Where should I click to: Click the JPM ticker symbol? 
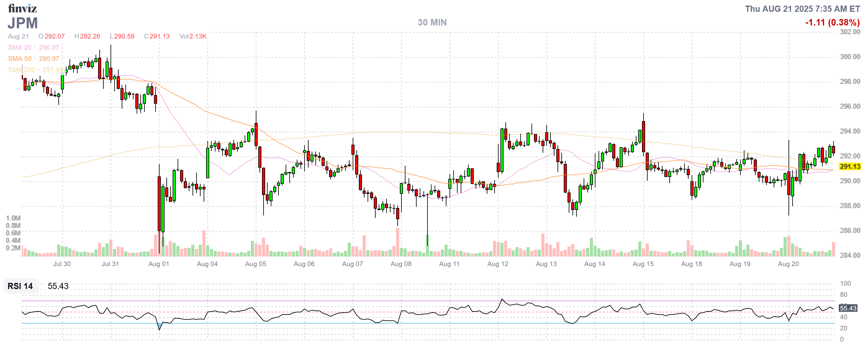pos(23,23)
